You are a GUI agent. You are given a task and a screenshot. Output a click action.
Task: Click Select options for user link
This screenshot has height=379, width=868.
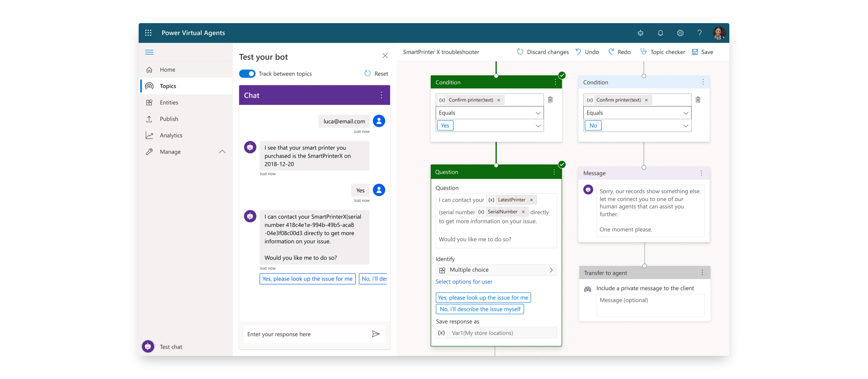[464, 281]
